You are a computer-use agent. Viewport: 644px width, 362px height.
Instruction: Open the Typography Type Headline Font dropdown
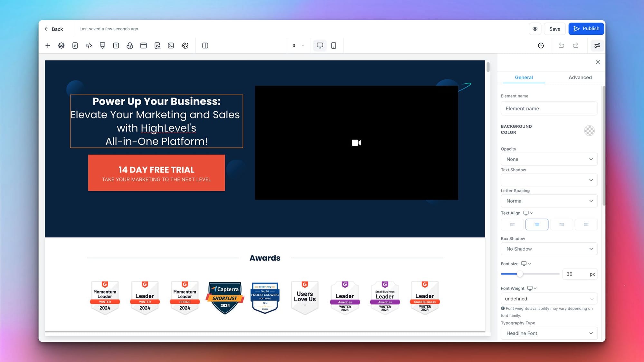point(549,333)
